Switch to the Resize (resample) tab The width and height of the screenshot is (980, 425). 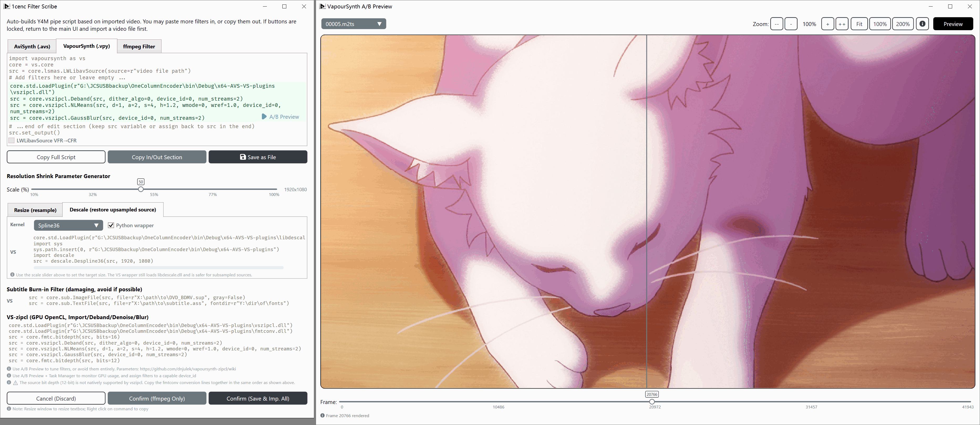tap(35, 210)
